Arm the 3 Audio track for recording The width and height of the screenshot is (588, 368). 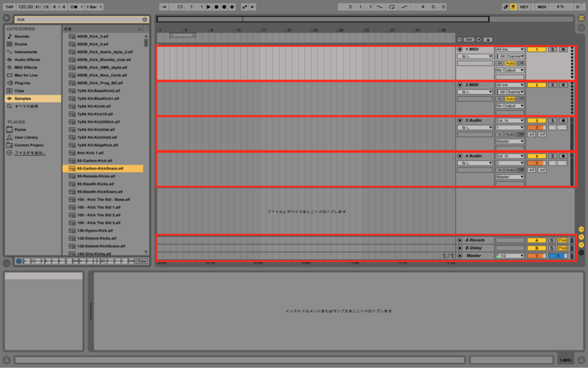[563, 120]
